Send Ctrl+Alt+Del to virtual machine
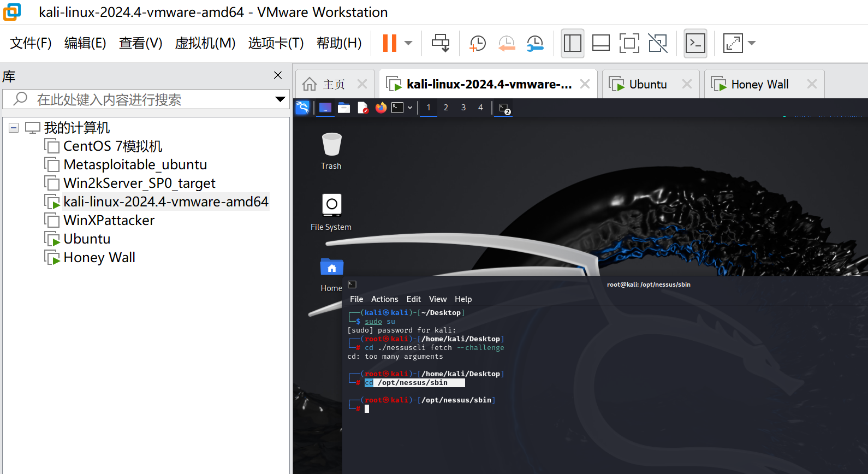The image size is (868, 474). point(441,43)
